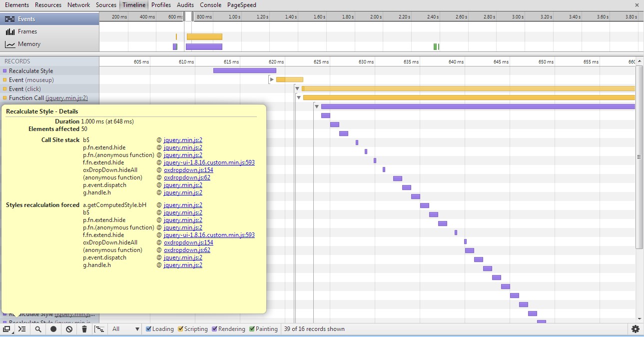Image resolution: width=644 pixels, height=337 pixels.
Task: Start recording with the record button
Action: (53, 329)
